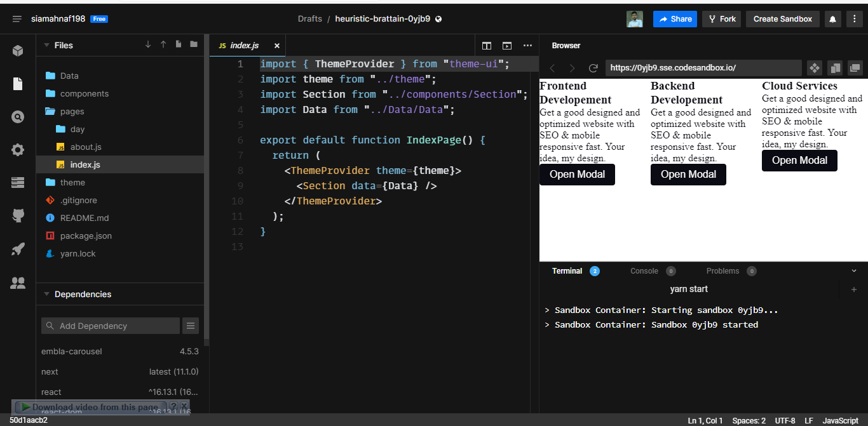Select the Search icon in the activity bar
Screen dimensions: 868x426
[x=17, y=116]
